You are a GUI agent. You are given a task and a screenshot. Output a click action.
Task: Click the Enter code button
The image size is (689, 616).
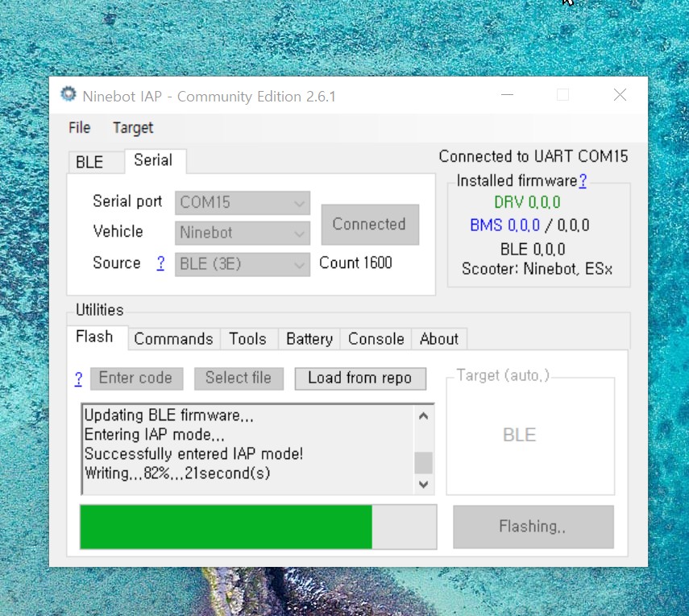(x=136, y=378)
